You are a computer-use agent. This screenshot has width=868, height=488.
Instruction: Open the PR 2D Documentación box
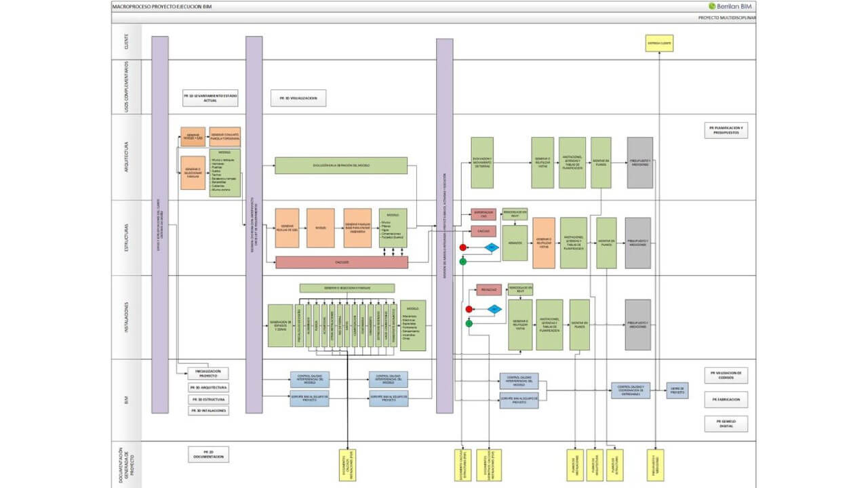208,454
